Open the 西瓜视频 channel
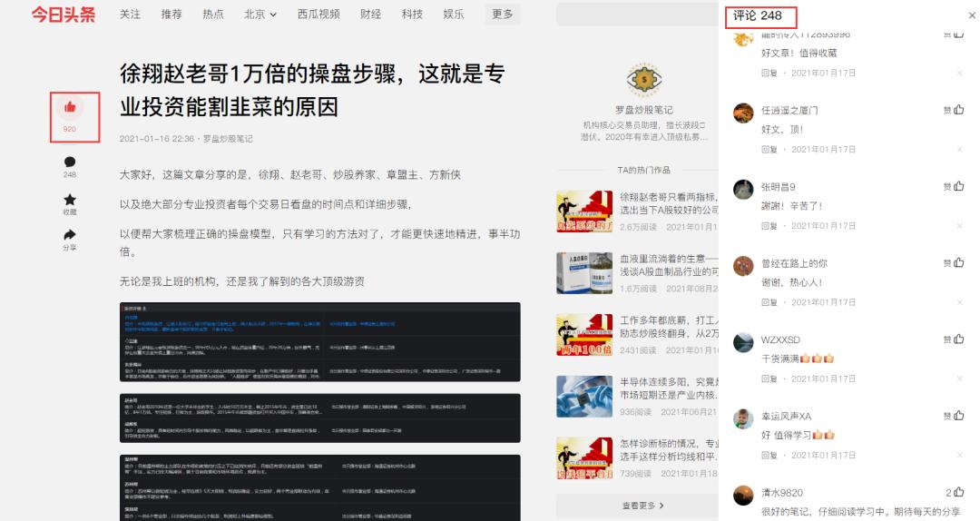The image size is (980, 521). click(318, 14)
